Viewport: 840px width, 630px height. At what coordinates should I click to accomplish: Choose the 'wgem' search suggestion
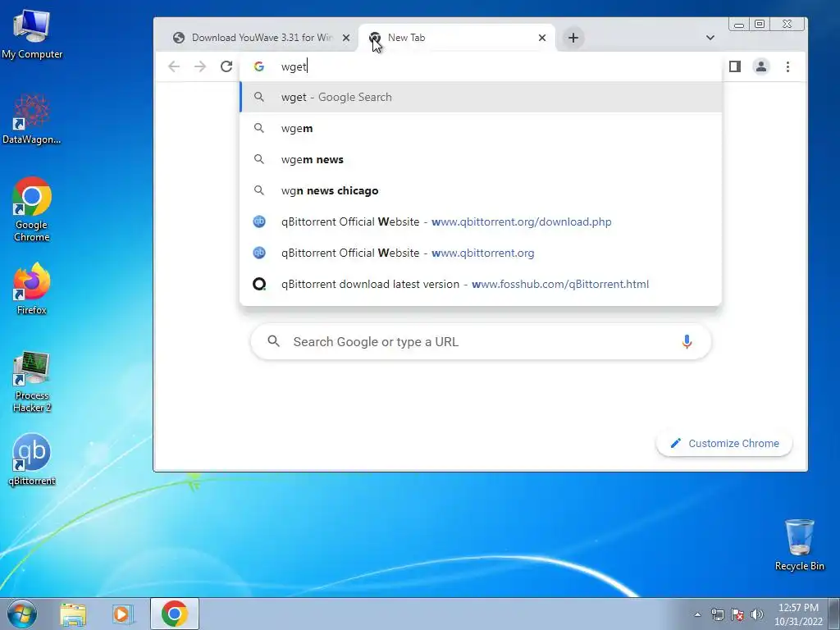(x=481, y=128)
